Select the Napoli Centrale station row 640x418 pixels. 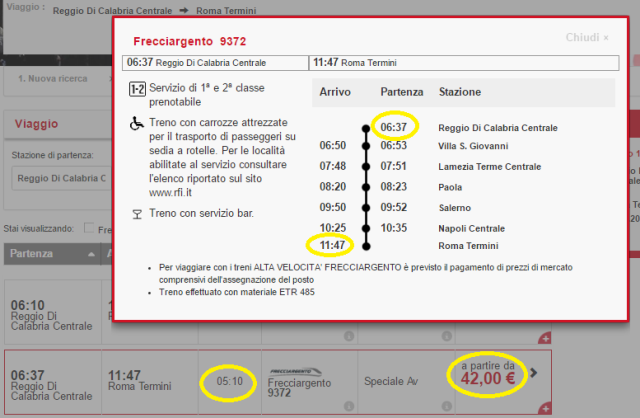[463, 228]
